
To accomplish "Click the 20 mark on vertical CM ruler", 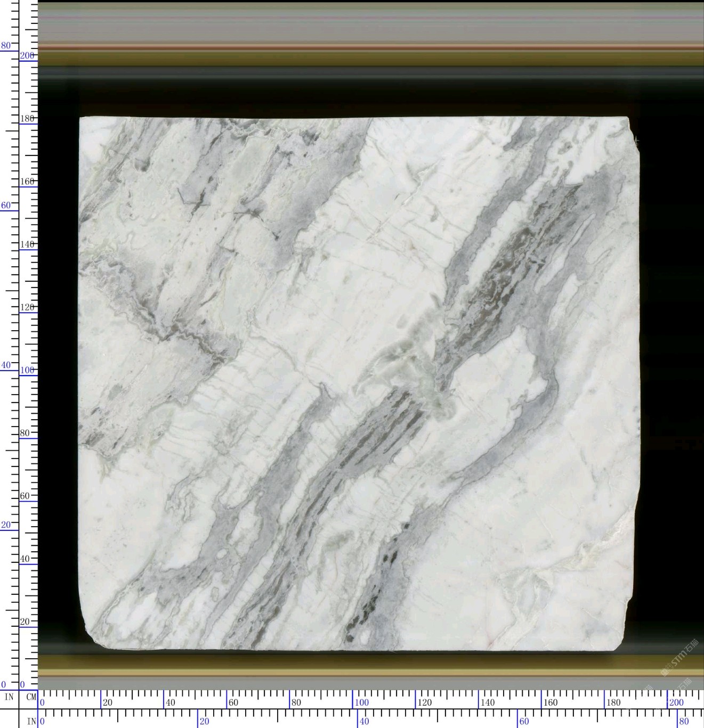I will click(x=25, y=621).
